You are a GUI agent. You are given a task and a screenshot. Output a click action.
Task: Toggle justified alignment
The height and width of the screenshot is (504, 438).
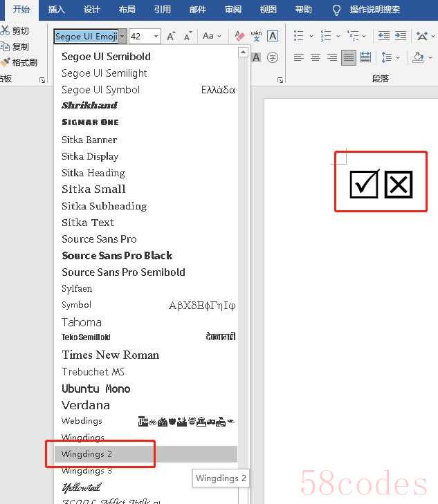[x=349, y=57]
